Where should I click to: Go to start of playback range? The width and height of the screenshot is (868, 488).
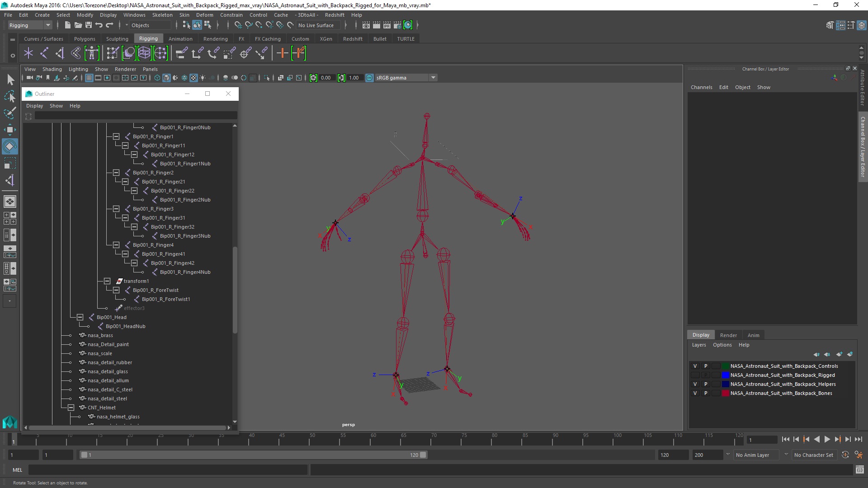pyautogui.click(x=786, y=439)
